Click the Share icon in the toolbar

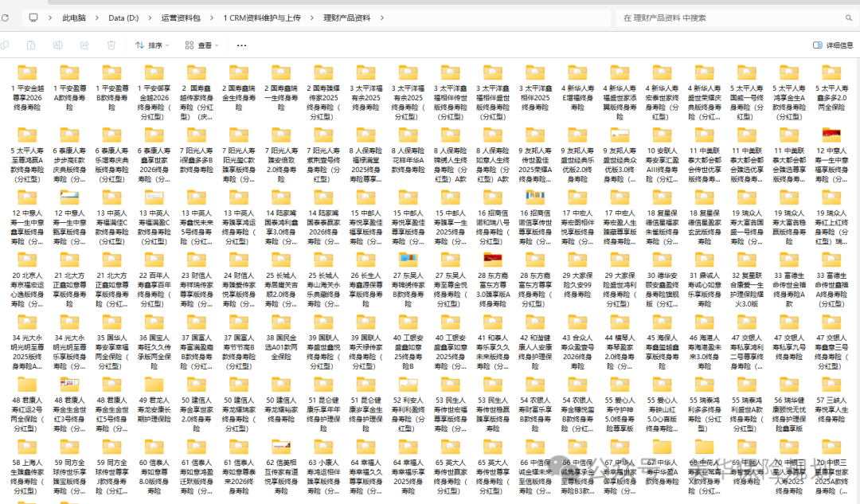point(84,45)
